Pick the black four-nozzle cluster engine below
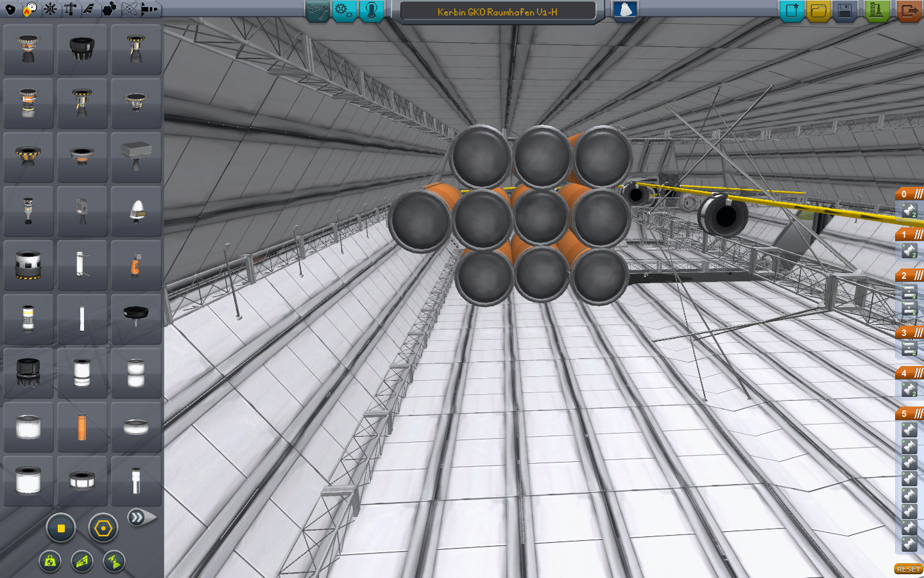924x578 pixels. click(x=28, y=373)
